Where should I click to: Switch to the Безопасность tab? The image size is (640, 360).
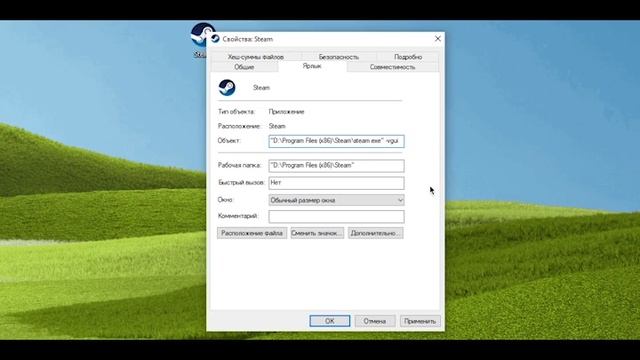tap(339, 57)
